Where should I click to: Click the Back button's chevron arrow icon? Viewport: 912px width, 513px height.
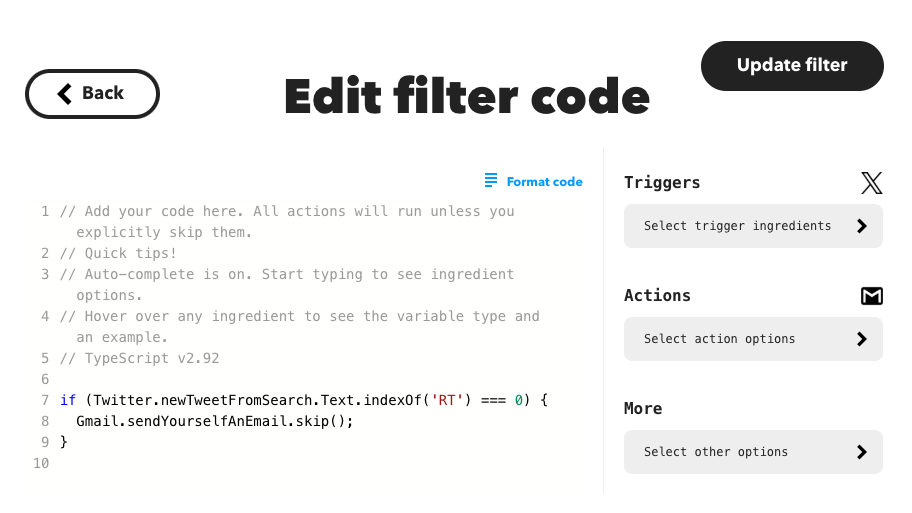point(65,94)
